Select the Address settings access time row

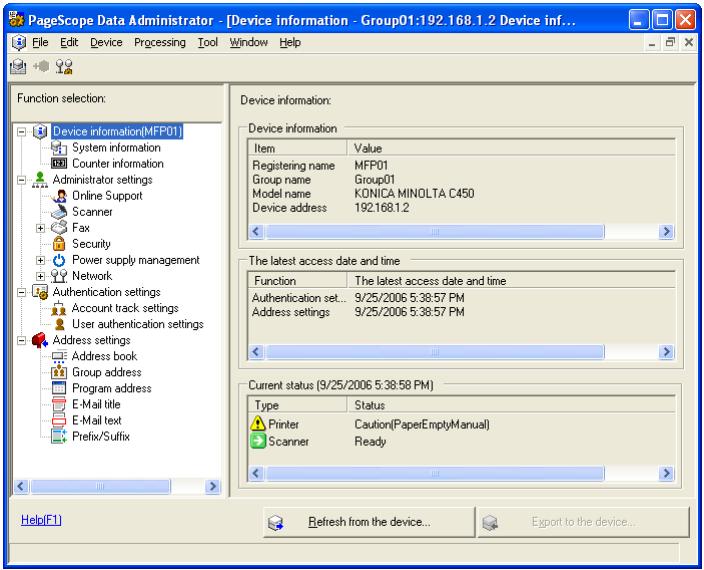point(462,312)
